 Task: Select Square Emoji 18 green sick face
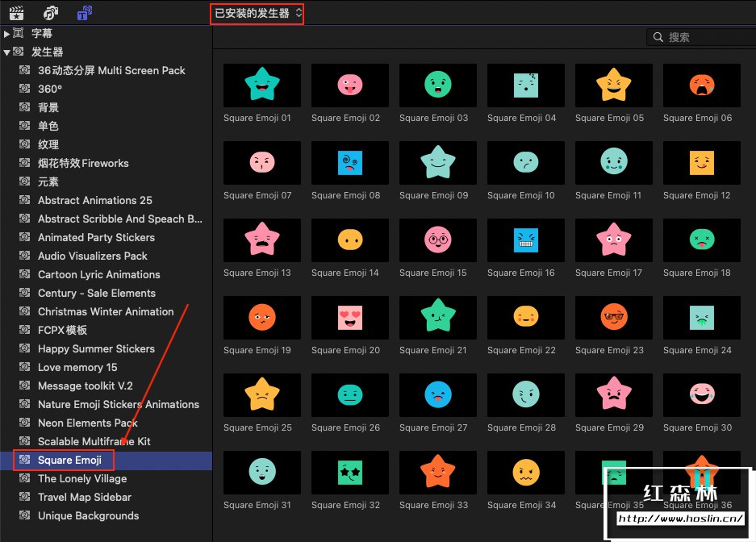(x=701, y=240)
